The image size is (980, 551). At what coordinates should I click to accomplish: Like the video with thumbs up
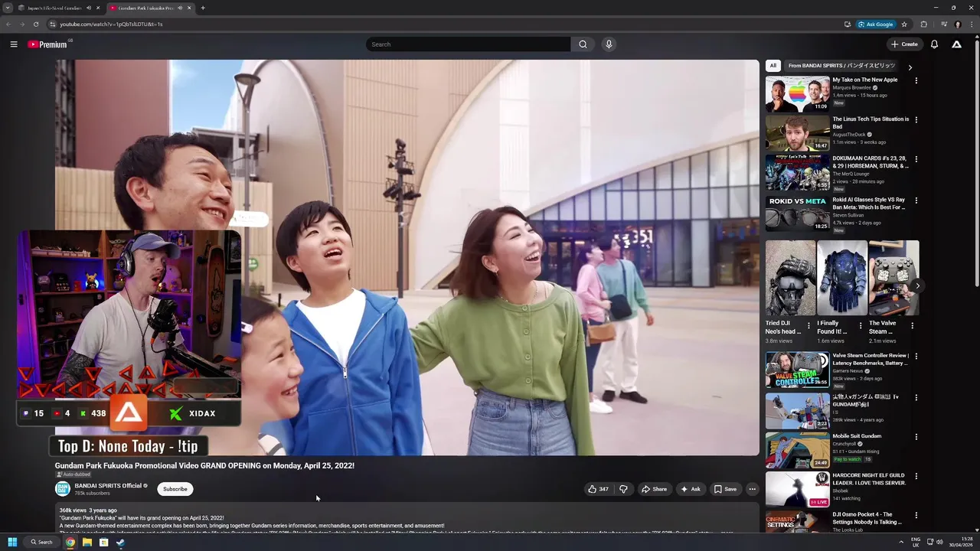click(598, 489)
